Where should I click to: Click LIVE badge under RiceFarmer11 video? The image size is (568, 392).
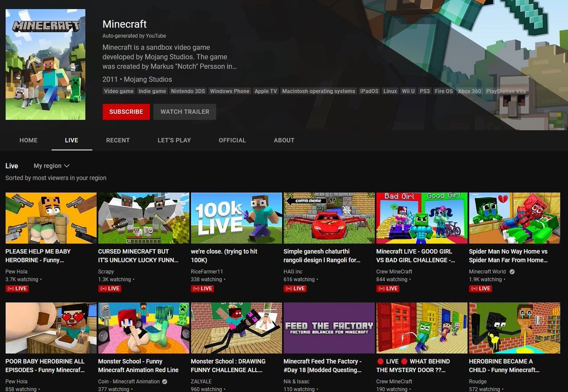(203, 288)
